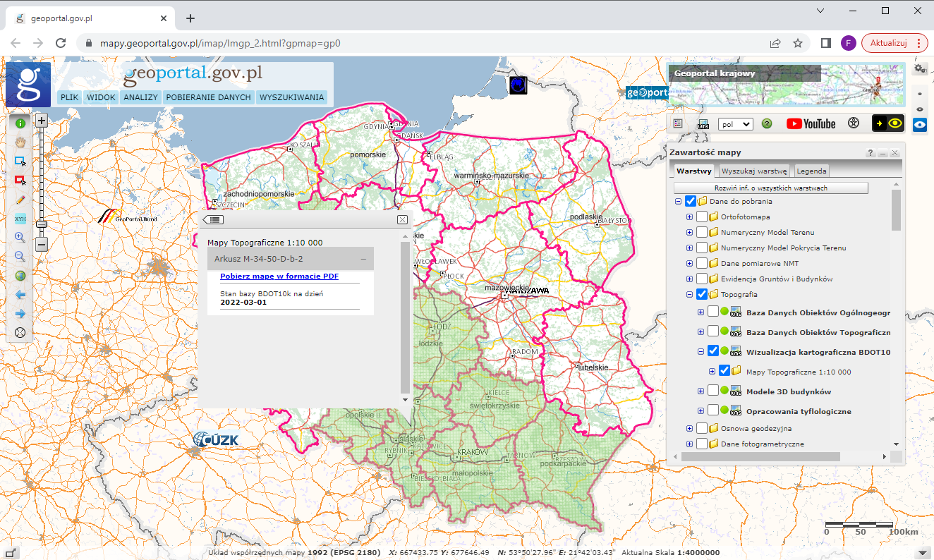The height and width of the screenshot is (560, 934).
Task: Uncheck the Topografia layer group
Action: (x=702, y=295)
